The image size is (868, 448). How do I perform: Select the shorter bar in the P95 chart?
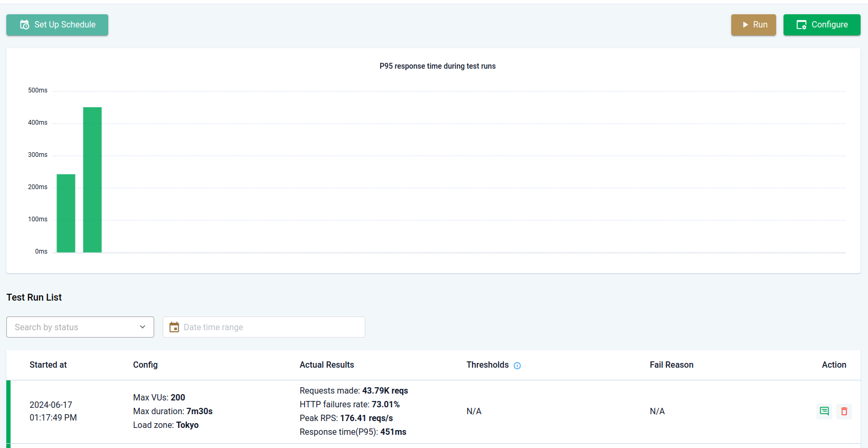(x=66, y=213)
